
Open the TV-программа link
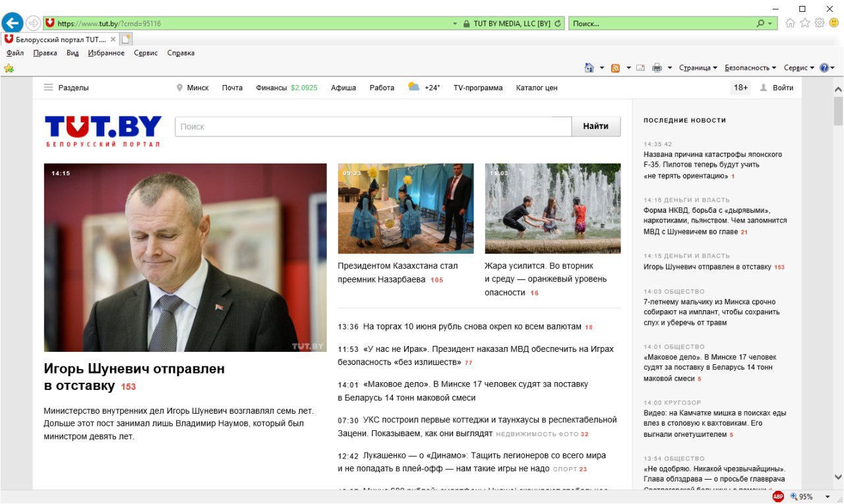pos(478,88)
